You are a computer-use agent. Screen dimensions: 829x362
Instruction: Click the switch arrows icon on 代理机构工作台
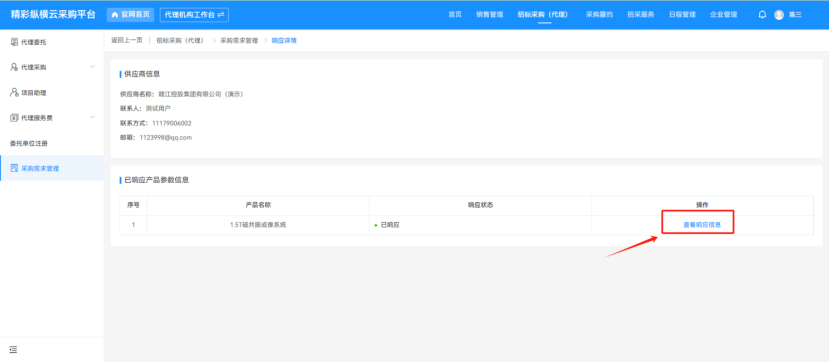tap(221, 15)
